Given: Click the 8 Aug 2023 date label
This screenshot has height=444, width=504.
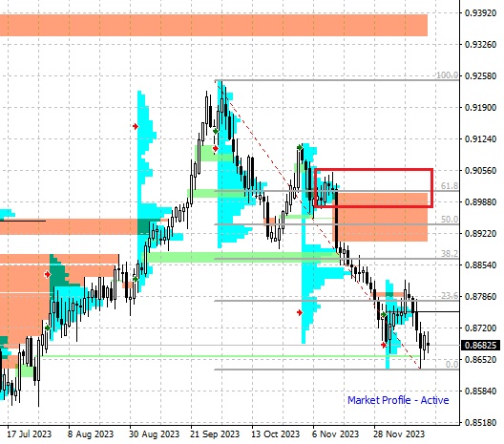Looking at the screenshot, I should [91, 434].
